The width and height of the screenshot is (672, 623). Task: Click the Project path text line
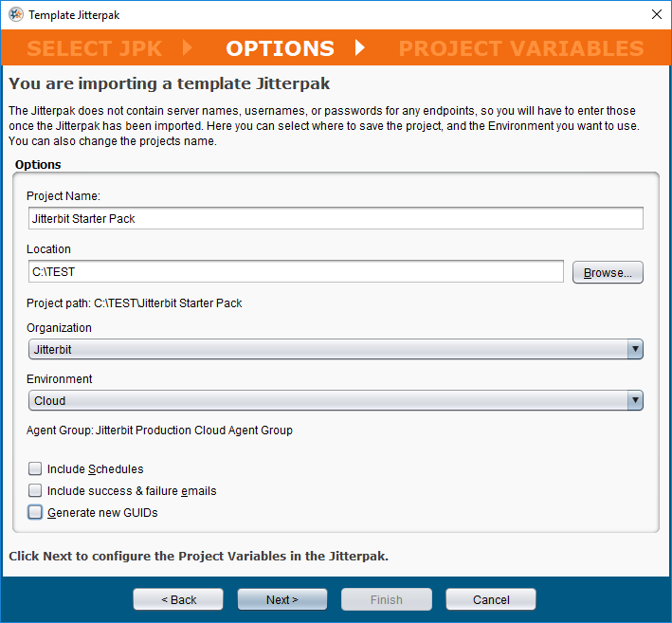135,303
